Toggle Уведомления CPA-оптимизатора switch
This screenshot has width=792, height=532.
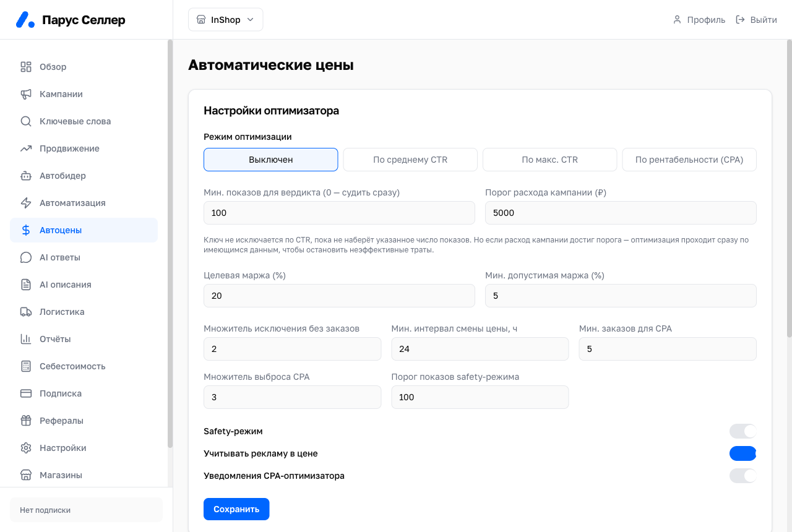[743, 476]
